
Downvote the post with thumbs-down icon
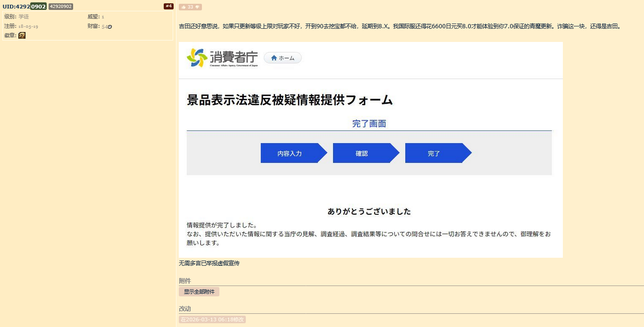pos(198,7)
